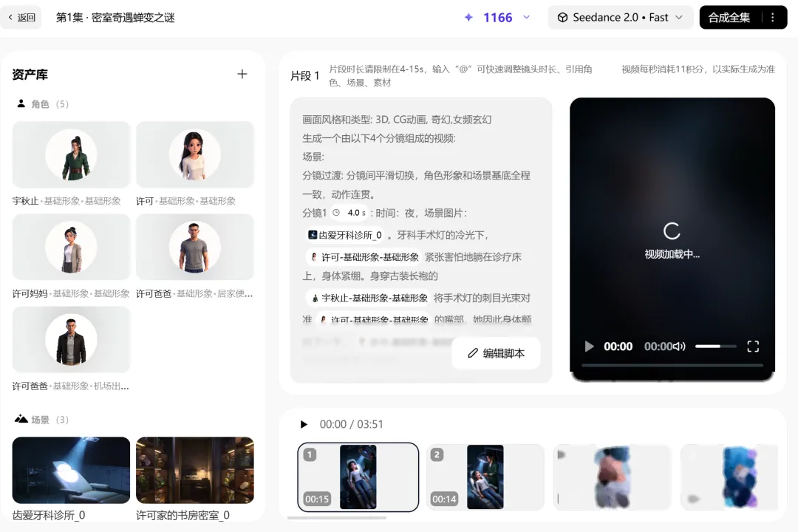Click the mountain icon beside 场景
This screenshot has height=532, width=798.
[x=21, y=419]
